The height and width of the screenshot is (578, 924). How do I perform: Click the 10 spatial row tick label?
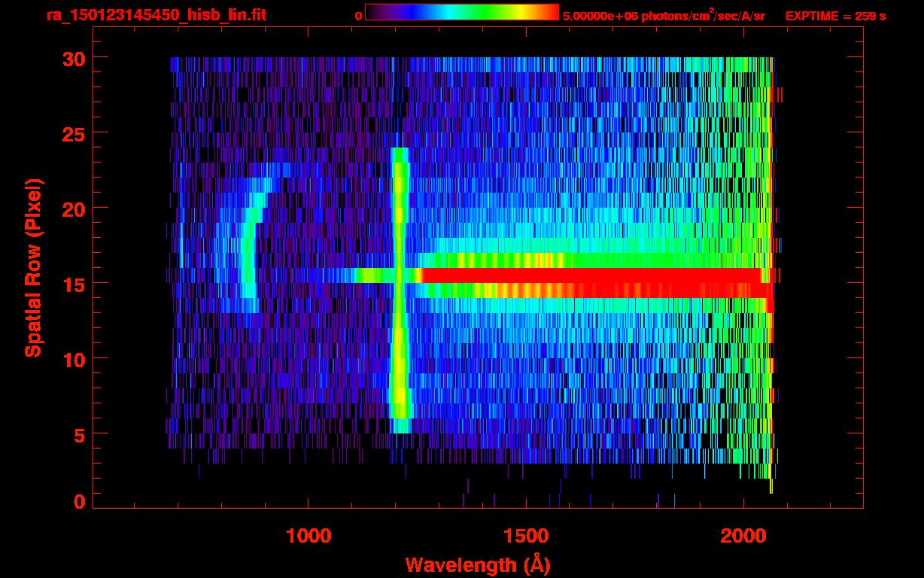pyautogui.click(x=73, y=359)
